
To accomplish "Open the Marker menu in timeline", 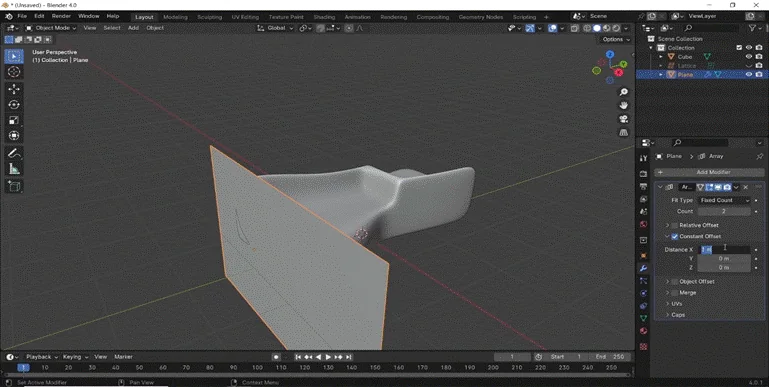I will 123,357.
